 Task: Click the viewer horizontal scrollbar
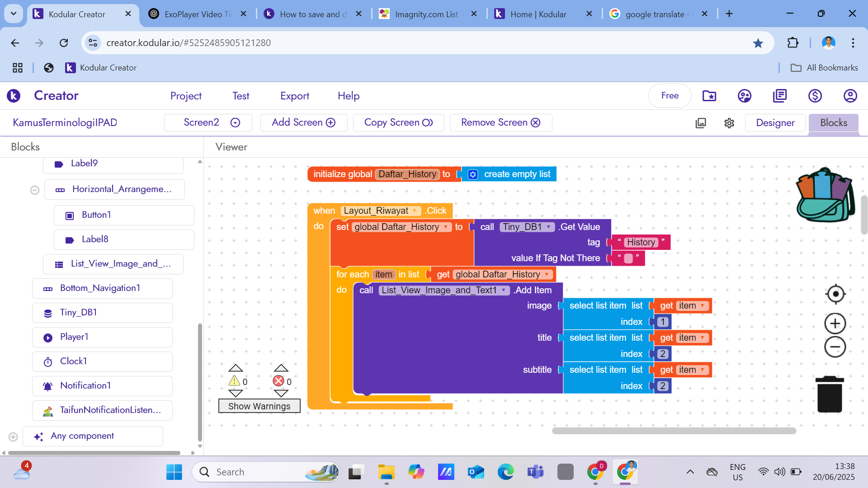coord(674,431)
